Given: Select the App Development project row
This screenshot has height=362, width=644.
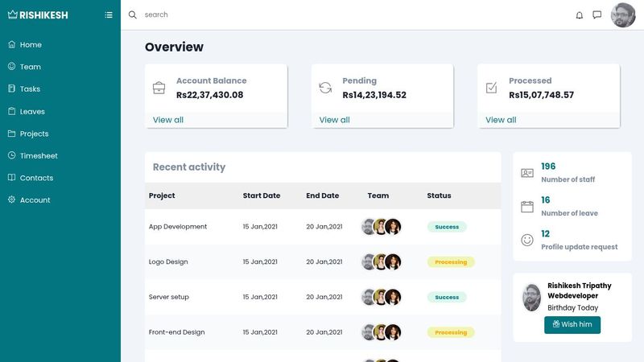Looking at the screenshot, I should 323,227.
